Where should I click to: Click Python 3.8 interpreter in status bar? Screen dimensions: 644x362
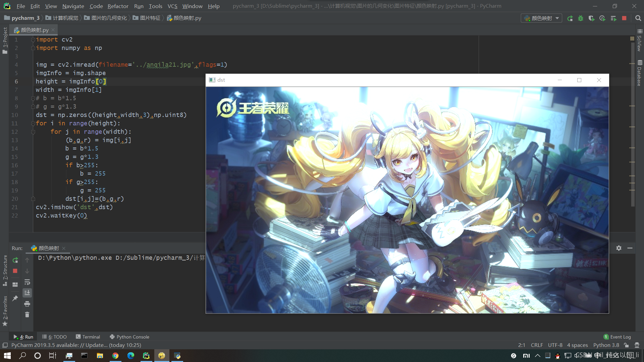(606, 345)
